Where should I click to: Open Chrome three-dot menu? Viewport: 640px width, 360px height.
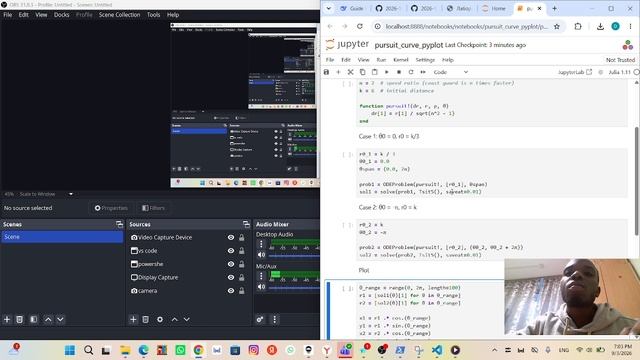[x=630, y=26]
